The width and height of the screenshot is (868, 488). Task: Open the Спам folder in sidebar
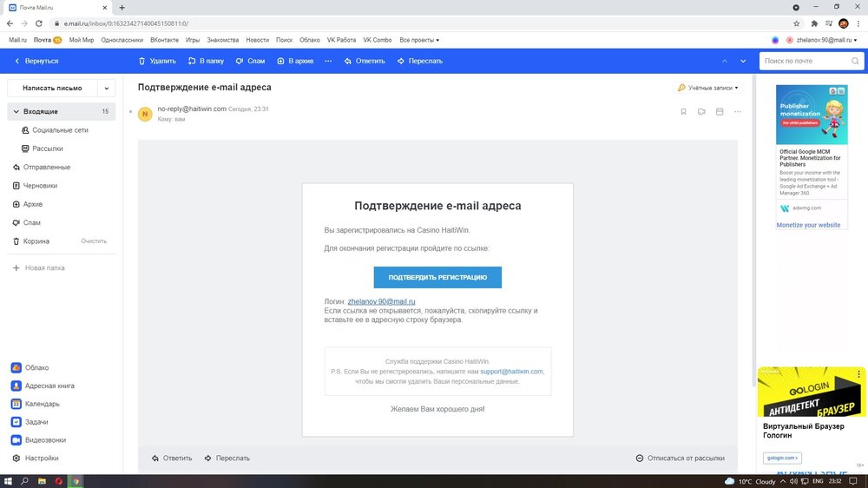coord(32,222)
